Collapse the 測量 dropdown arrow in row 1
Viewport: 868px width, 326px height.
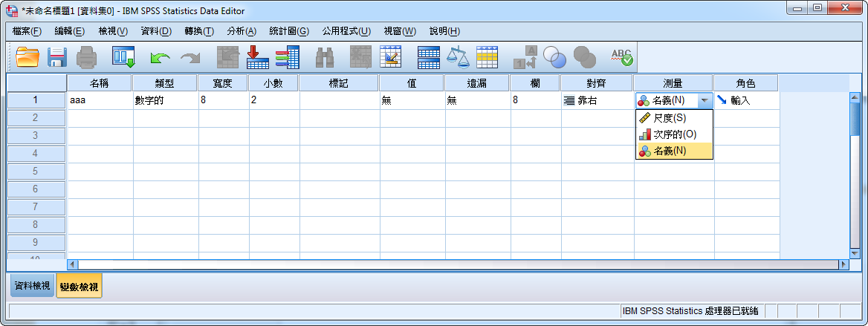(x=705, y=101)
